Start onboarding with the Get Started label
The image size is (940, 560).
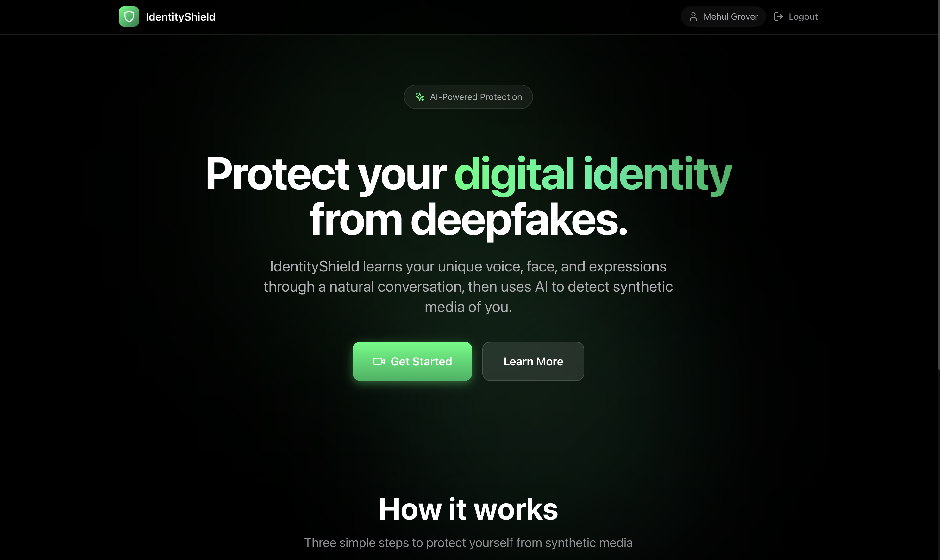tap(421, 362)
